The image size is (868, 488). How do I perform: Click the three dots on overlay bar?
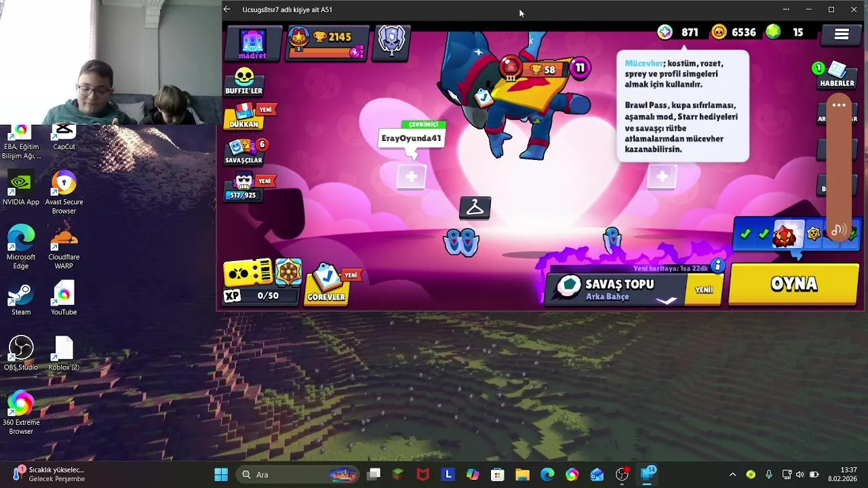click(x=839, y=105)
